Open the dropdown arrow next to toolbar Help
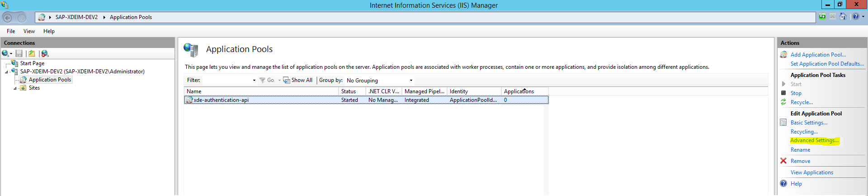 pos(863,17)
